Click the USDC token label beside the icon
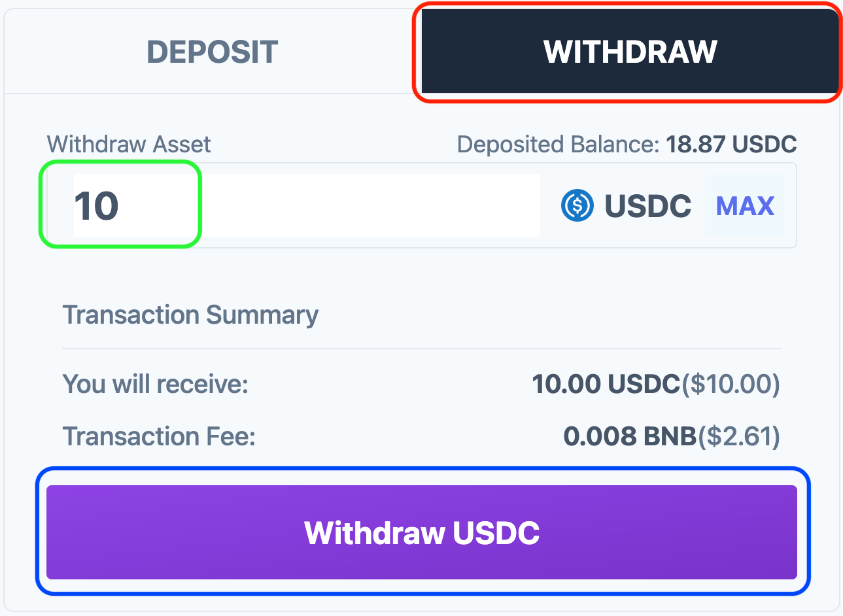This screenshot has height=616, width=843. click(647, 206)
